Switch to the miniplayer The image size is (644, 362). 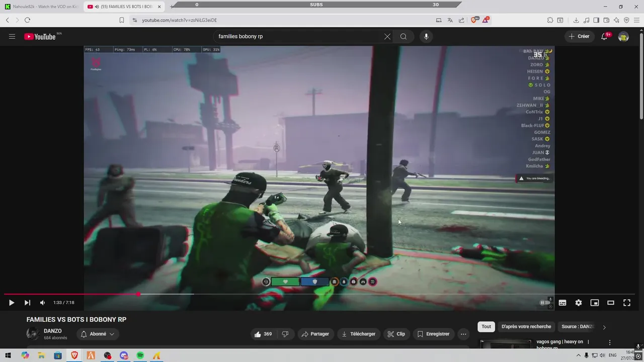[x=595, y=303]
